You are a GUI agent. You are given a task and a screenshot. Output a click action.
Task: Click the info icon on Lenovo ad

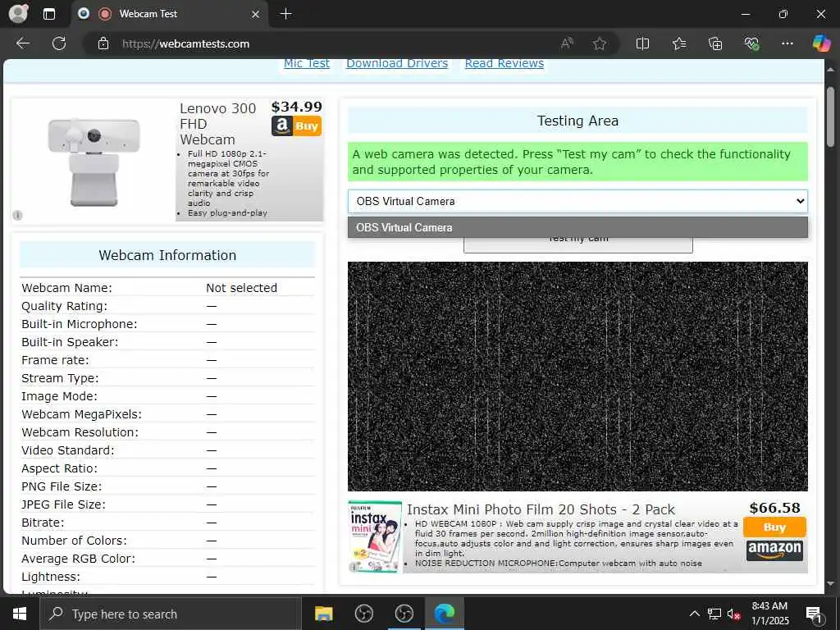coord(18,216)
